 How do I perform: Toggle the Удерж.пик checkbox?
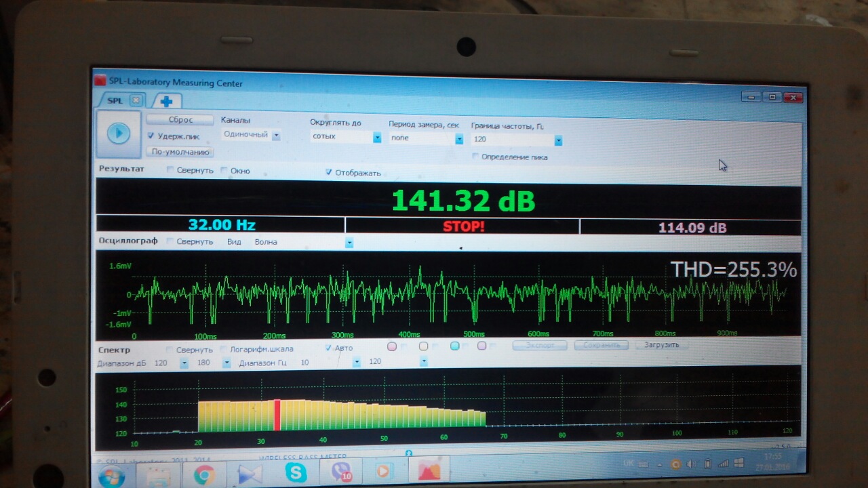[151, 136]
